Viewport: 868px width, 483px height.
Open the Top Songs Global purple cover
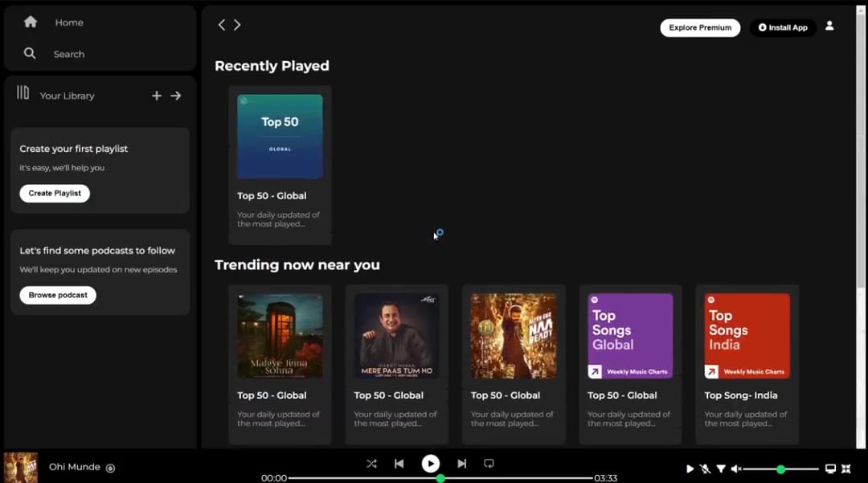pyautogui.click(x=631, y=336)
